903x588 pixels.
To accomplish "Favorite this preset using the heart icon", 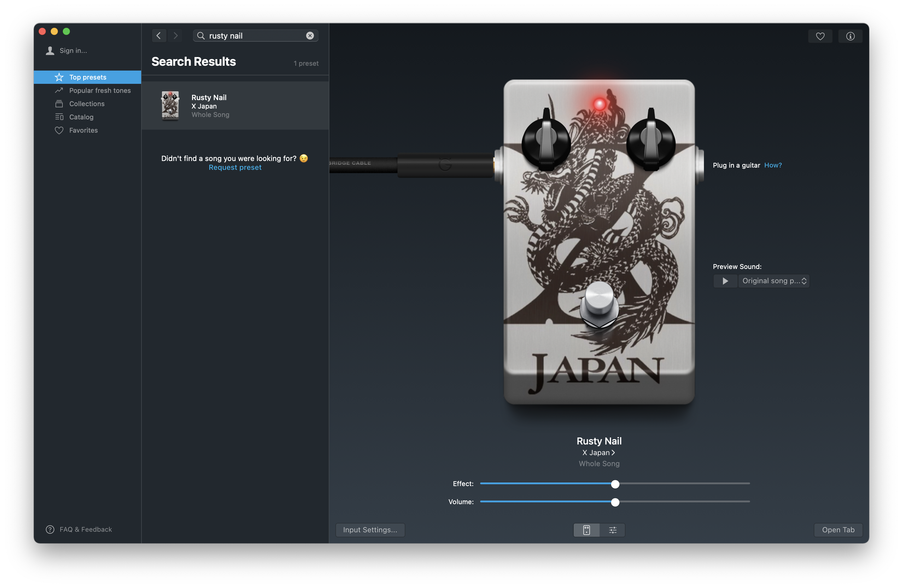I will pyautogui.click(x=820, y=36).
